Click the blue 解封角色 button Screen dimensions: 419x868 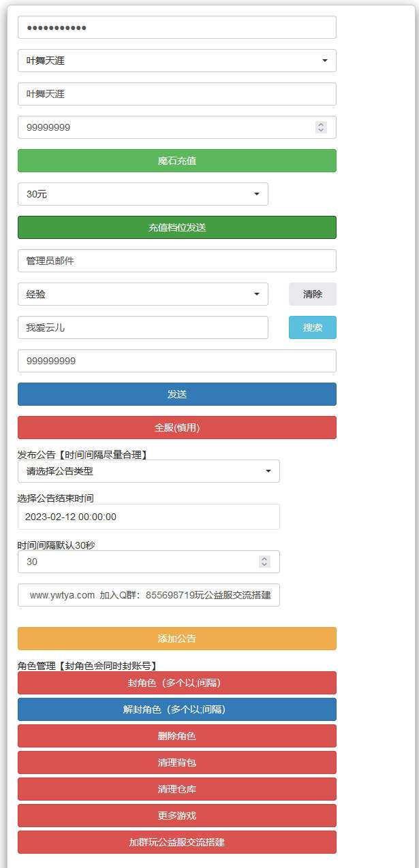coord(176,709)
